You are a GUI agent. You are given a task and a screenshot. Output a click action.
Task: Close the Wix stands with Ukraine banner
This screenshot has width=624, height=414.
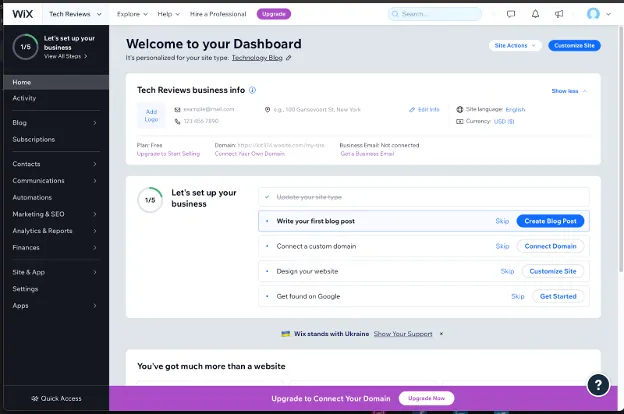point(441,334)
